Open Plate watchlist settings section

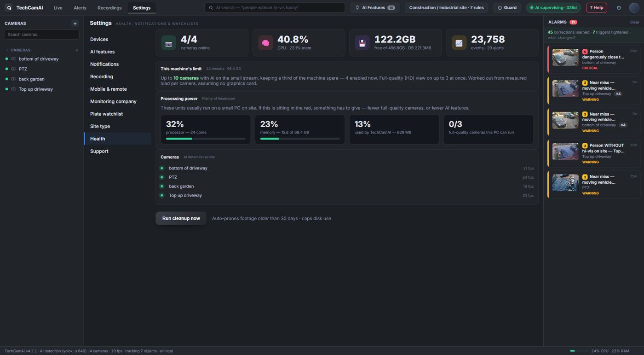pos(117,114)
